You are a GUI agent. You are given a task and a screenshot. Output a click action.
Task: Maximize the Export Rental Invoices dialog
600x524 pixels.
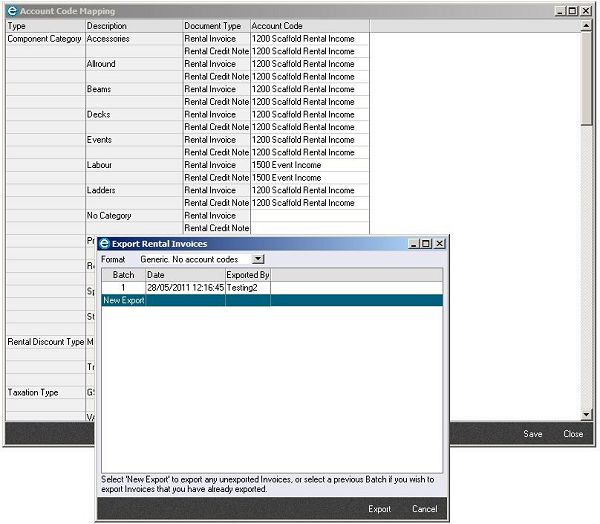425,243
